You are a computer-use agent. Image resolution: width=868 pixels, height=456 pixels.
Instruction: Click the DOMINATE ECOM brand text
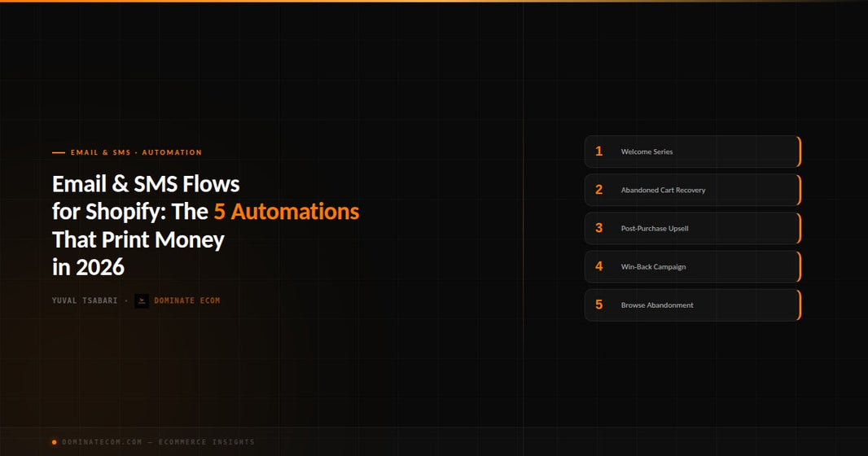pyautogui.click(x=187, y=300)
